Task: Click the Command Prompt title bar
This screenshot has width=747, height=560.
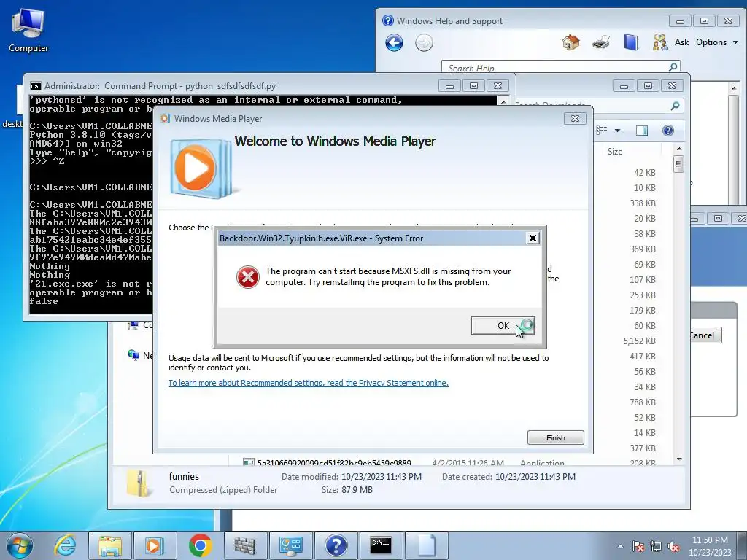Action: (233, 86)
